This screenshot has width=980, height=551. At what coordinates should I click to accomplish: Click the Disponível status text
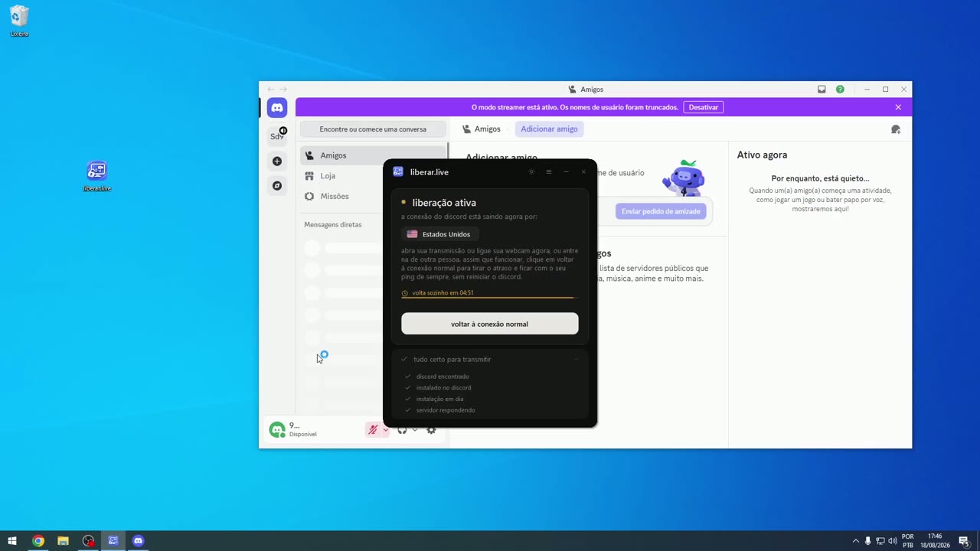click(303, 435)
